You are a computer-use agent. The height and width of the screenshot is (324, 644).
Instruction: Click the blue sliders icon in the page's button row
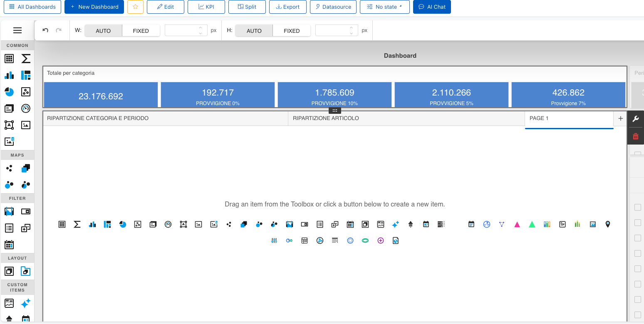[x=274, y=241]
